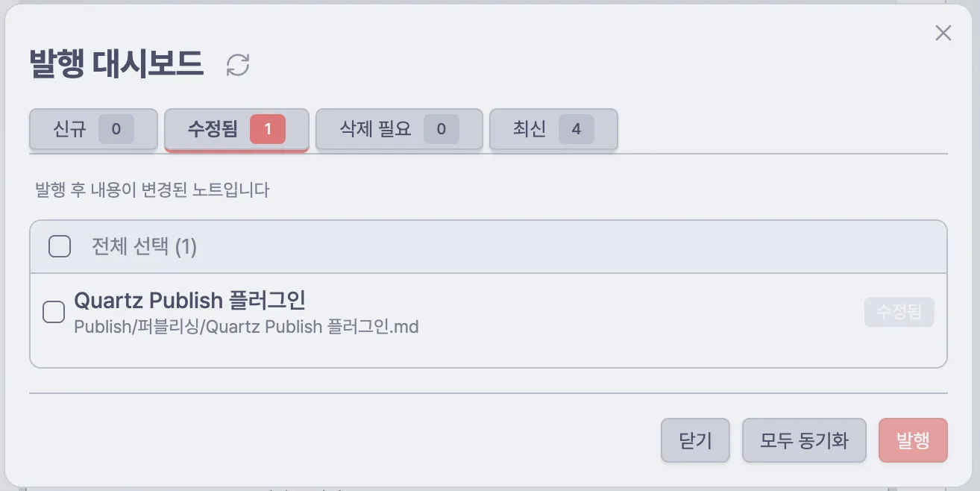Click the red count badge showing 1
The height and width of the screenshot is (491, 980).
(268, 129)
